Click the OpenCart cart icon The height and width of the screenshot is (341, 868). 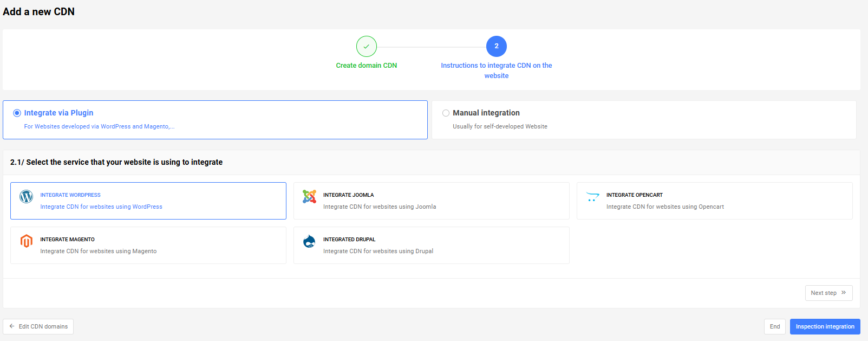click(x=592, y=197)
